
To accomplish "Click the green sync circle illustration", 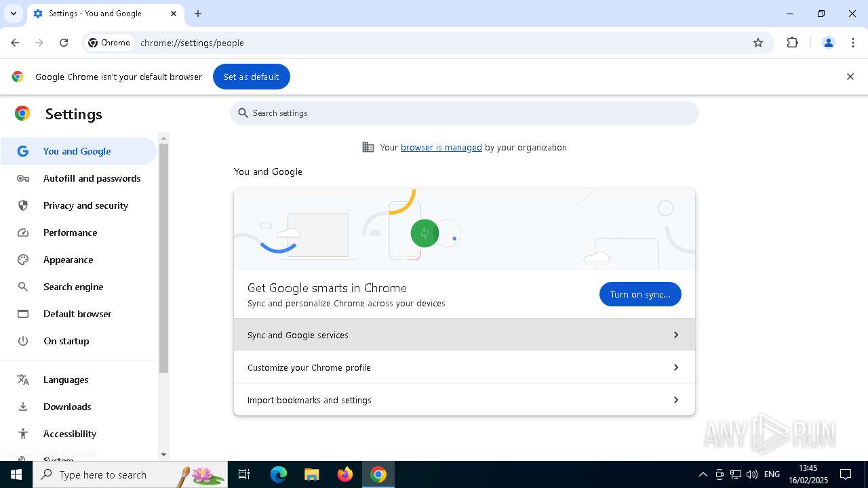I will point(425,233).
